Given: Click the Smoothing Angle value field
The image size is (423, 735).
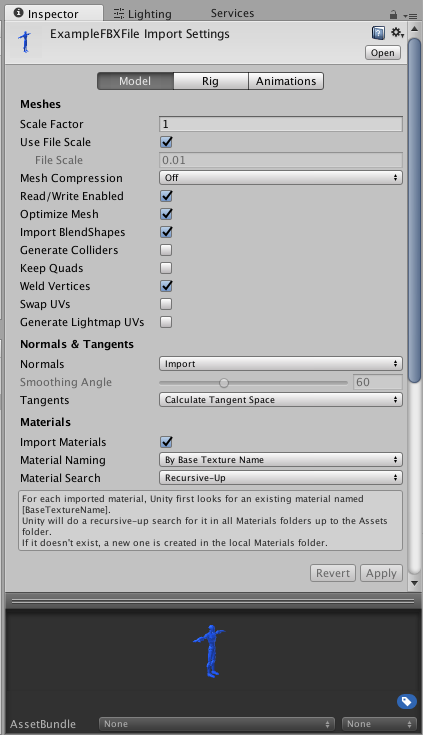Looking at the screenshot, I should [378, 382].
